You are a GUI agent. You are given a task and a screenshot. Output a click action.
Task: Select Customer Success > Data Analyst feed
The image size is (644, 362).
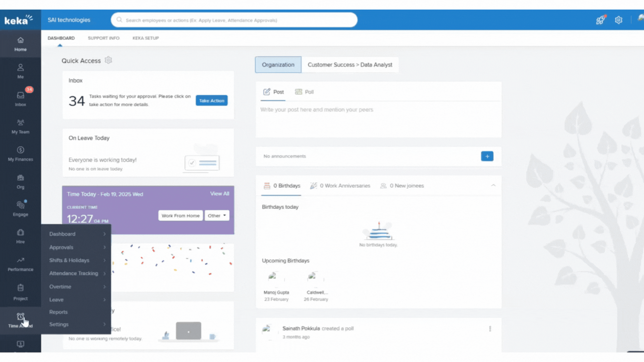pos(350,65)
